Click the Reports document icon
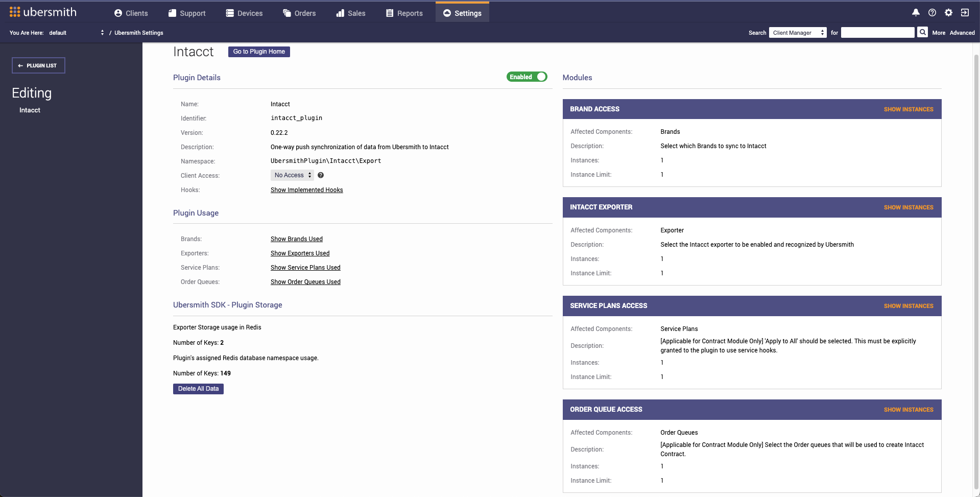This screenshot has width=980, height=497. pyautogui.click(x=390, y=13)
